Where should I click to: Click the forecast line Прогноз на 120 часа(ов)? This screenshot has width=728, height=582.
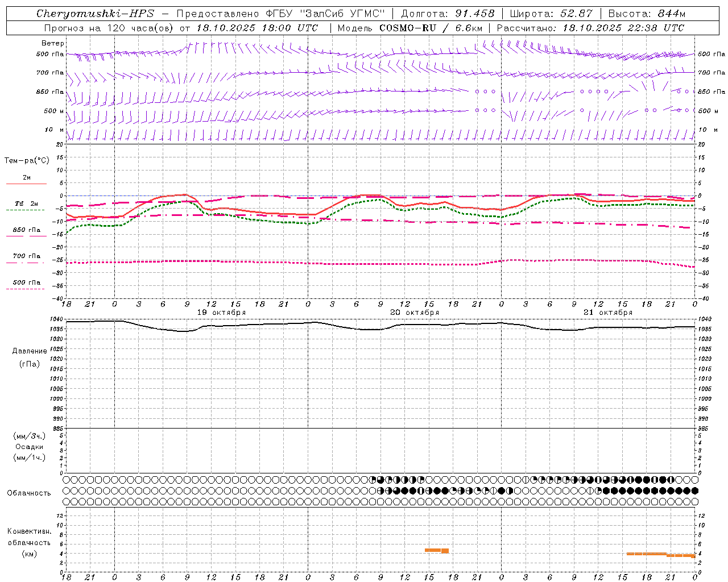[x=109, y=28]
